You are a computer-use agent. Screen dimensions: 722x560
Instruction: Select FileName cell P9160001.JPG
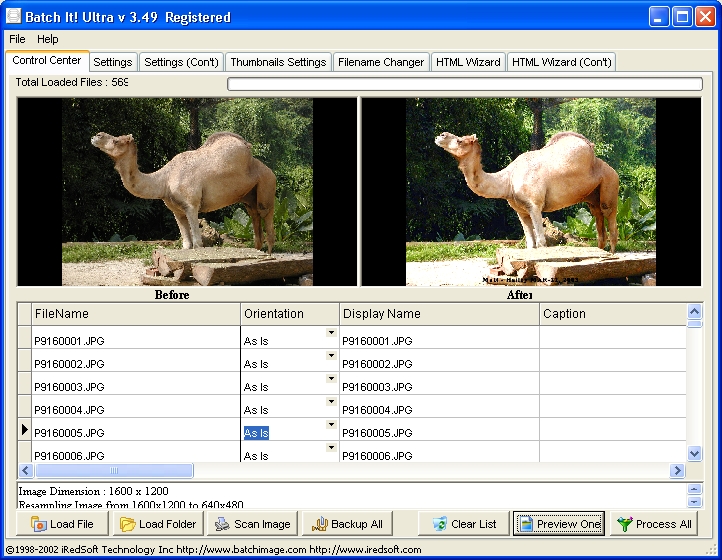tap(136, 338)
